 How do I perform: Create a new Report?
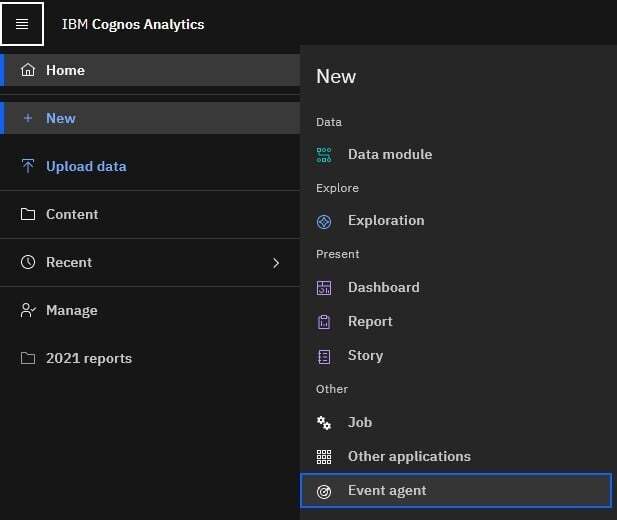[456, 322]
